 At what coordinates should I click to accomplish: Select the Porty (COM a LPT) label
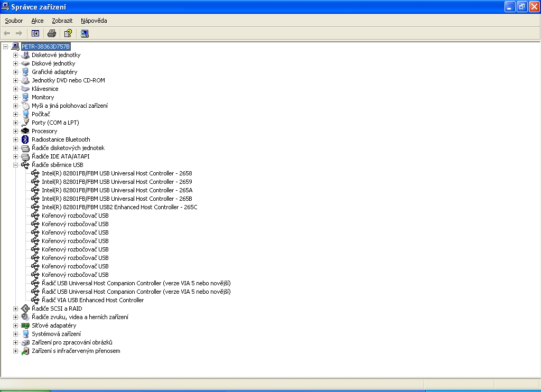(x=55, y=123)
